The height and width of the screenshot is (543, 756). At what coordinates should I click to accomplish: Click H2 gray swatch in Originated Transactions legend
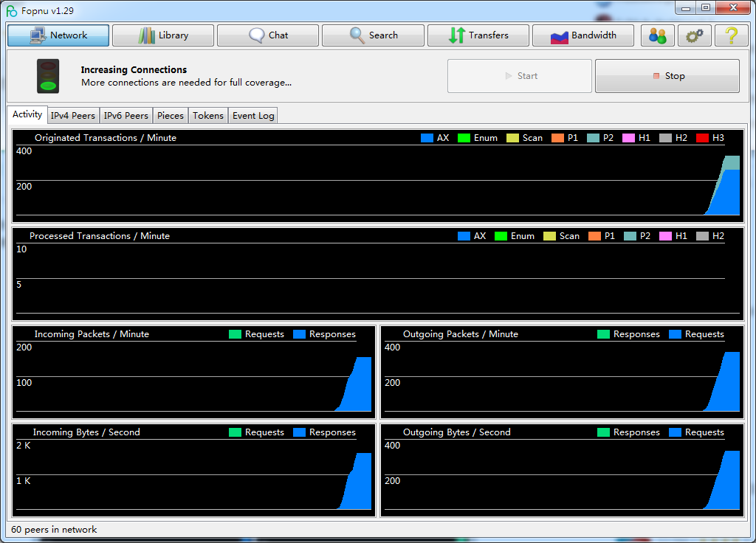click(665, 138)
